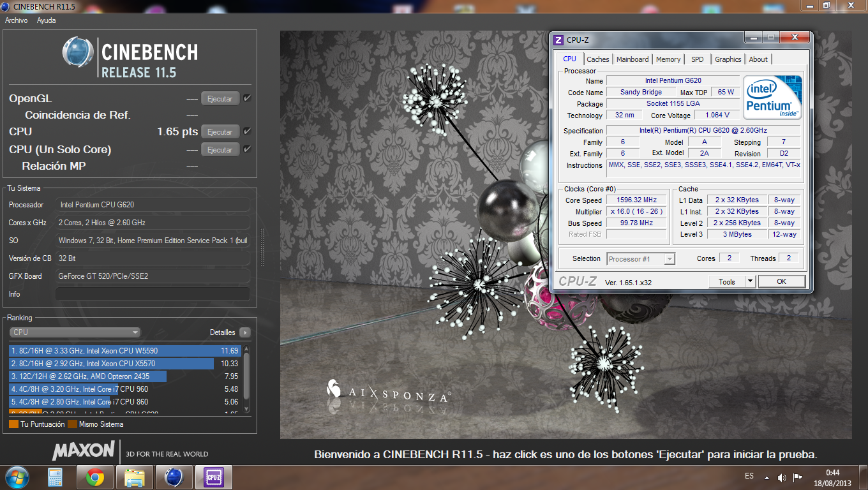Screen dimensions: 868x490
Task: Select ranking row Intel Core i7 CPU 860
Action: pyautogui.click(x=125, y=402)
